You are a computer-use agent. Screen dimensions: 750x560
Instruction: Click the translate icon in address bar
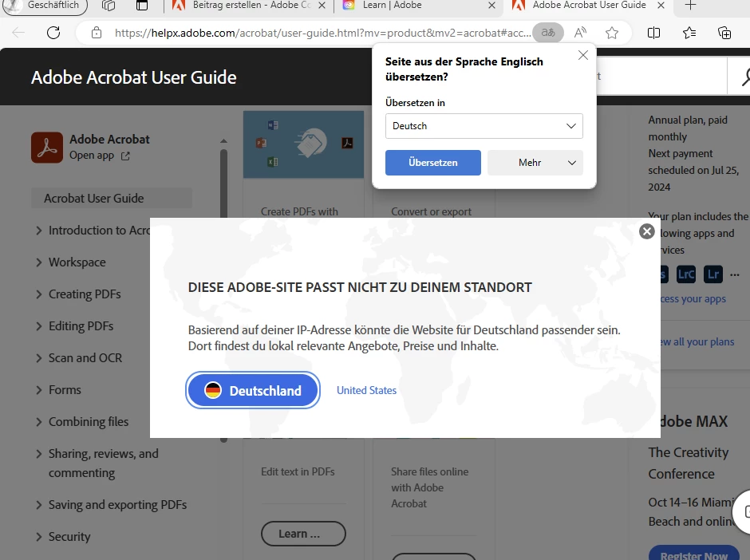pos(548,33)
